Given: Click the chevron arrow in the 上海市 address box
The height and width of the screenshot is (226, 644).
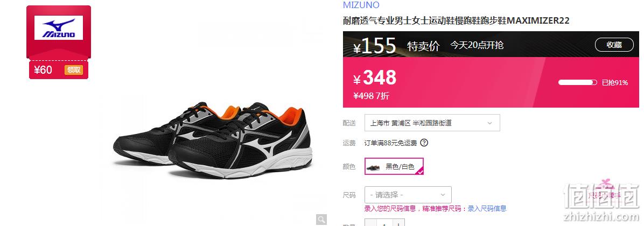Looking at the screenshot, I should [489, 123].
